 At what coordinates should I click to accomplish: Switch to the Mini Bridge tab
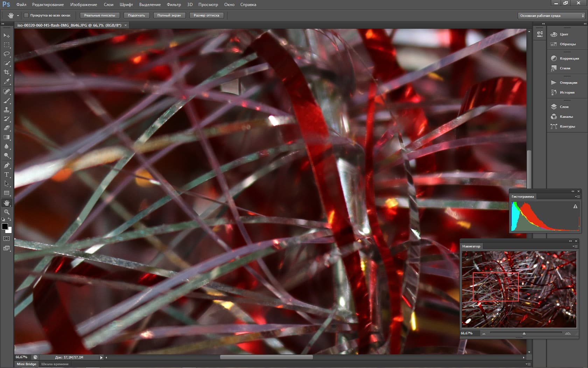(27, 364)
